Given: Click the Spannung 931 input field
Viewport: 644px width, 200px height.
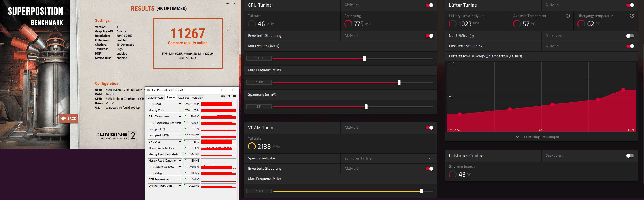Looking at the screenshot, I should click(x=259, y=107).
